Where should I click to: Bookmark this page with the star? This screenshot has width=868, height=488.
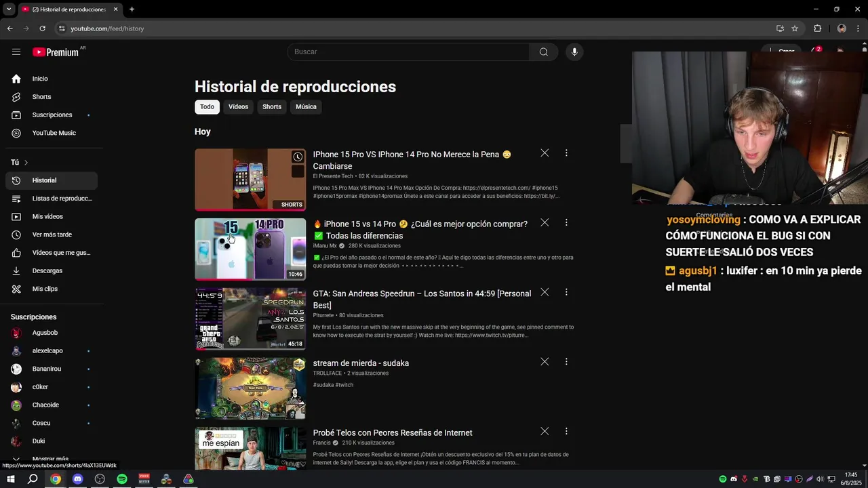coord(795,28)
